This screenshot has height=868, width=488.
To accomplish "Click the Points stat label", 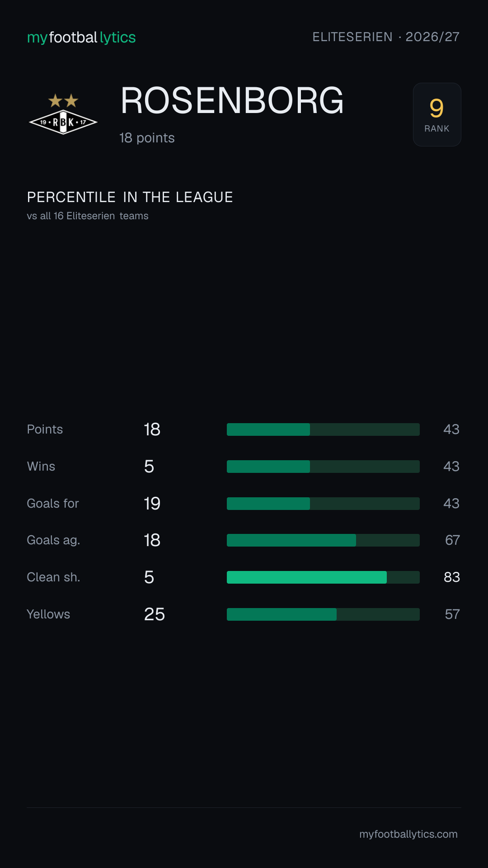I will [45, 429].
